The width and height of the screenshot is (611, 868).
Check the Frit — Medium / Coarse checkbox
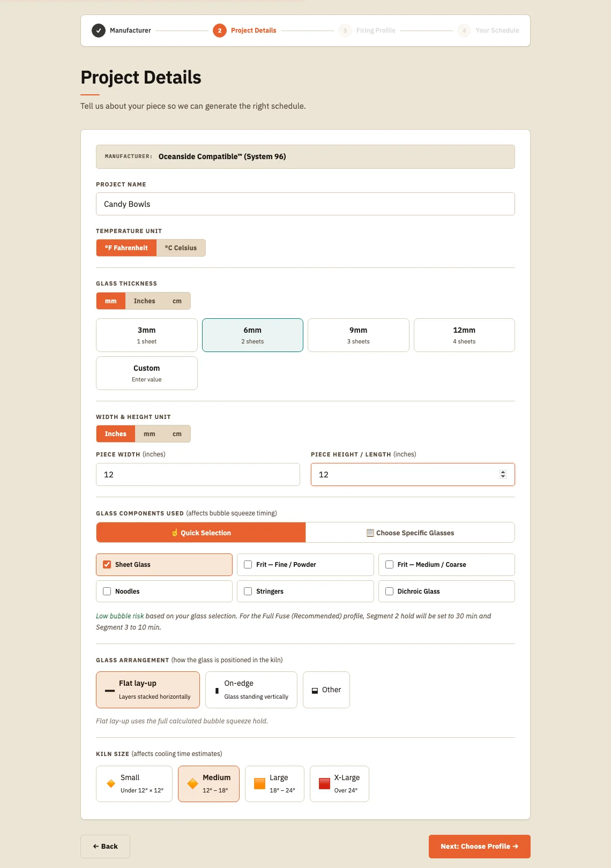tap(390, 565)
